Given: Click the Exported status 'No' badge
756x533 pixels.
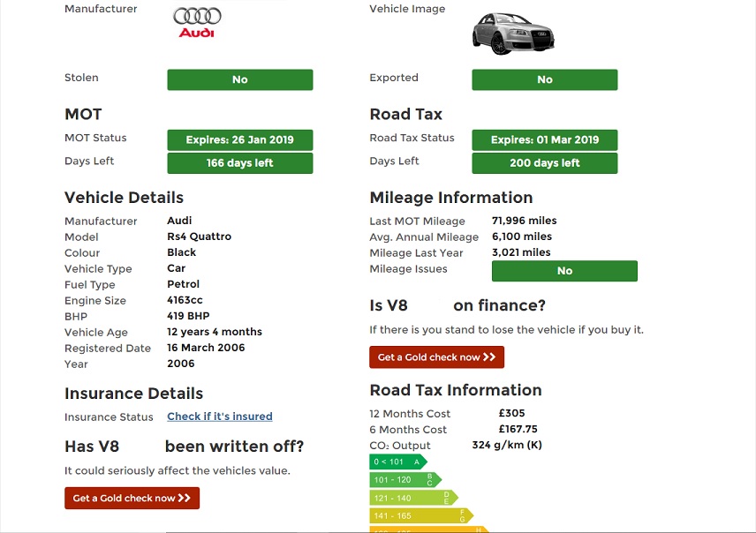Looking at the screenshot, I should (x=545, y=79).
